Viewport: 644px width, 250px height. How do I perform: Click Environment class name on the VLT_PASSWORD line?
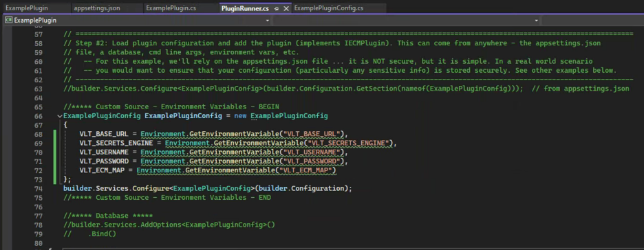[x=163, y=161]
